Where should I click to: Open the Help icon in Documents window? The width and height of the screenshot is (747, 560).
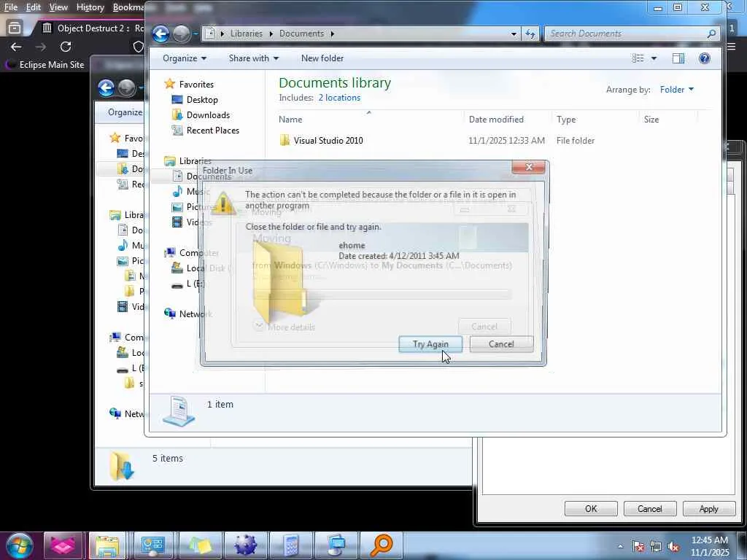click(x=704, y=58)
